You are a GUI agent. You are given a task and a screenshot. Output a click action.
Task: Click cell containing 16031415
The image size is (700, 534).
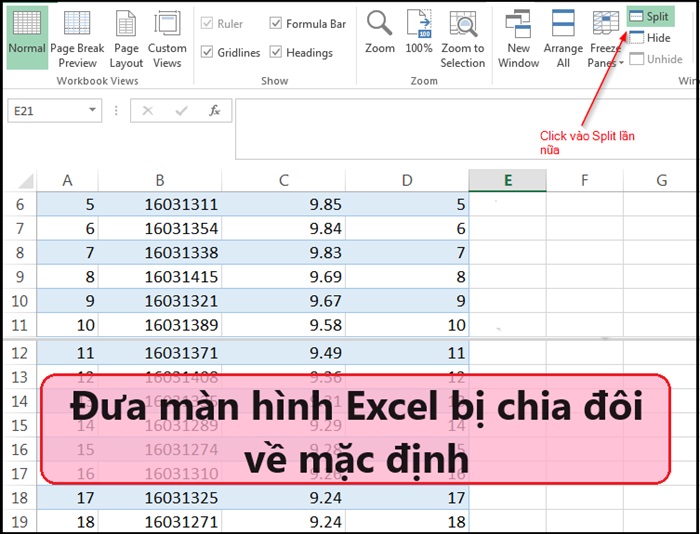point(160,277)
